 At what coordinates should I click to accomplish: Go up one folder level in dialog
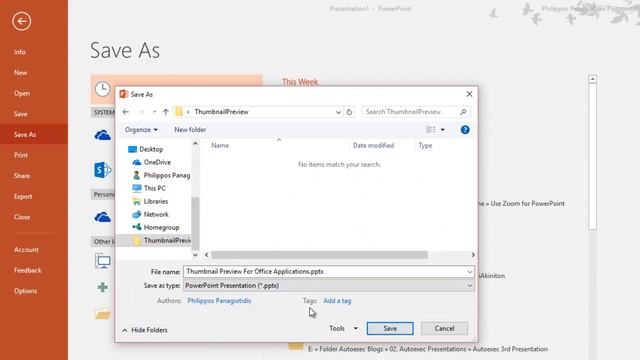pyautogui.click(x=165, y=112)
